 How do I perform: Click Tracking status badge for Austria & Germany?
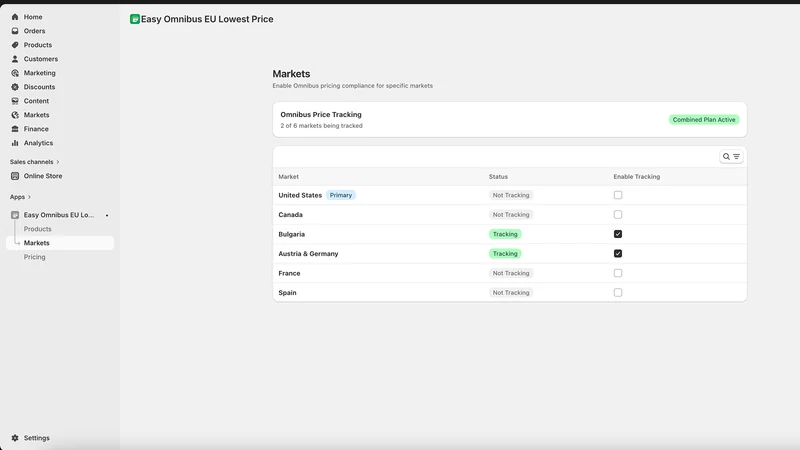[x=505, y=254]
